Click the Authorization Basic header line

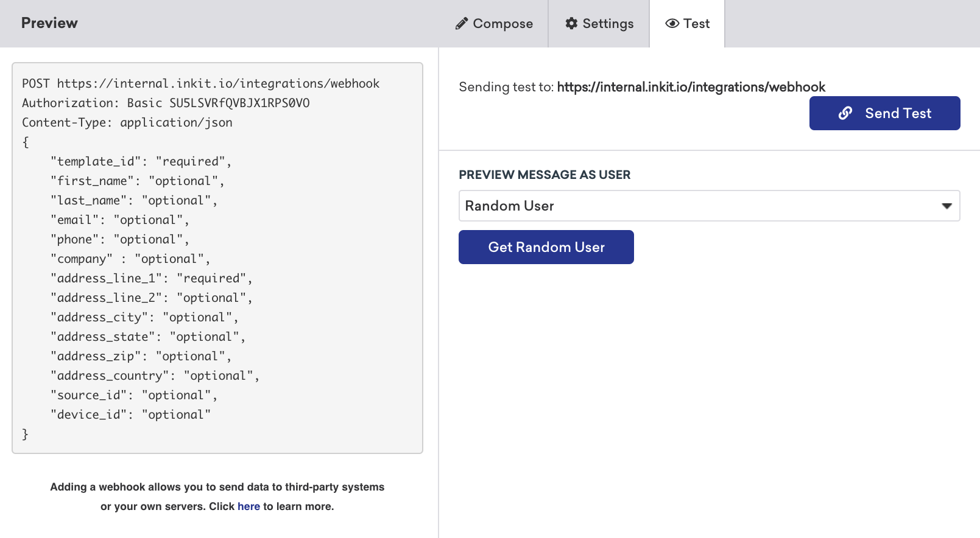tap(166, 103)
